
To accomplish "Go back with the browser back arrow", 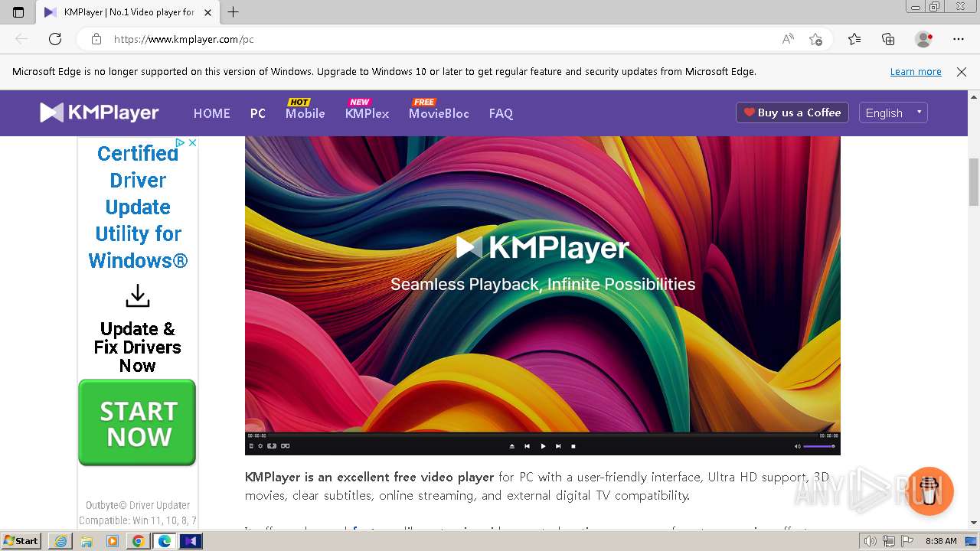I will point(21,39).
